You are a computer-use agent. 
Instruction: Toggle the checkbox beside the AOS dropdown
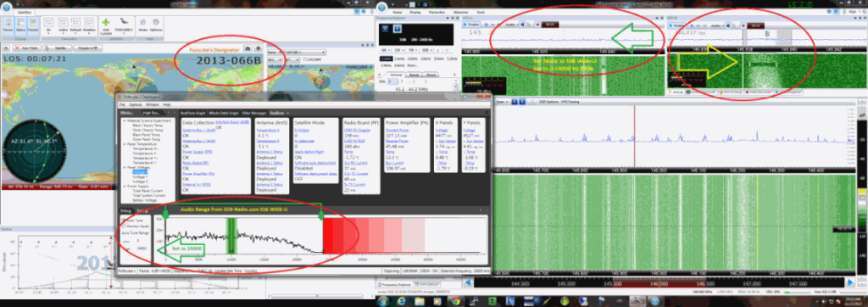coord(305,59)
